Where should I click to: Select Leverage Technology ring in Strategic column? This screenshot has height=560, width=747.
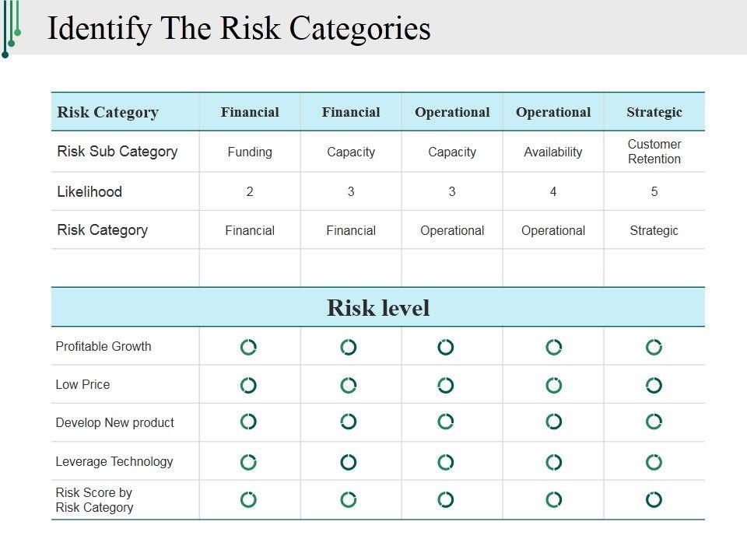[654, 462]
